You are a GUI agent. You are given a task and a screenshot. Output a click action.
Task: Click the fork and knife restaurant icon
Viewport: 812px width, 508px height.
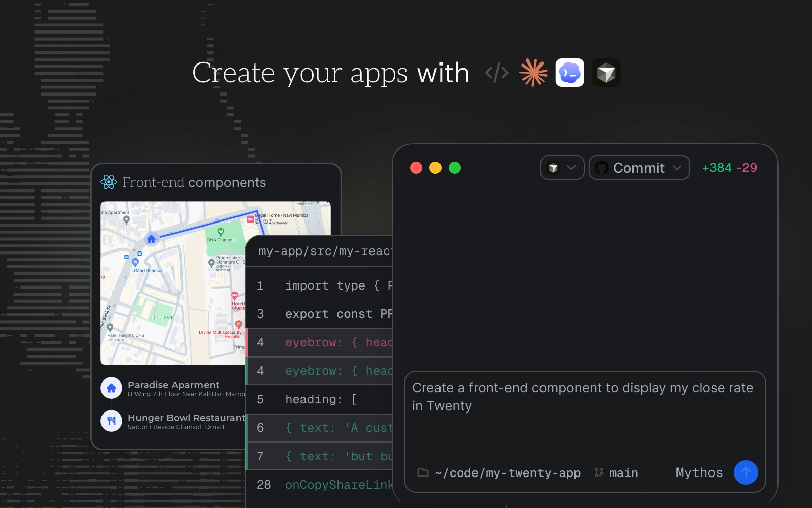(x=111, y=421)
